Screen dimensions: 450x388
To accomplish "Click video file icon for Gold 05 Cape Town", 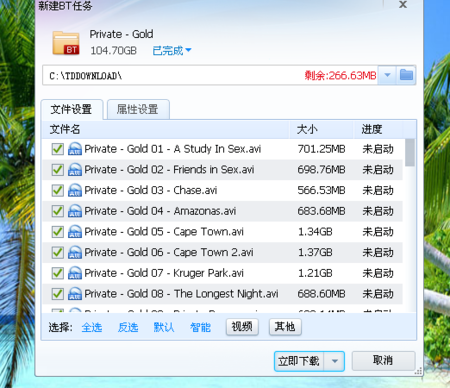I will pos(75,231).
